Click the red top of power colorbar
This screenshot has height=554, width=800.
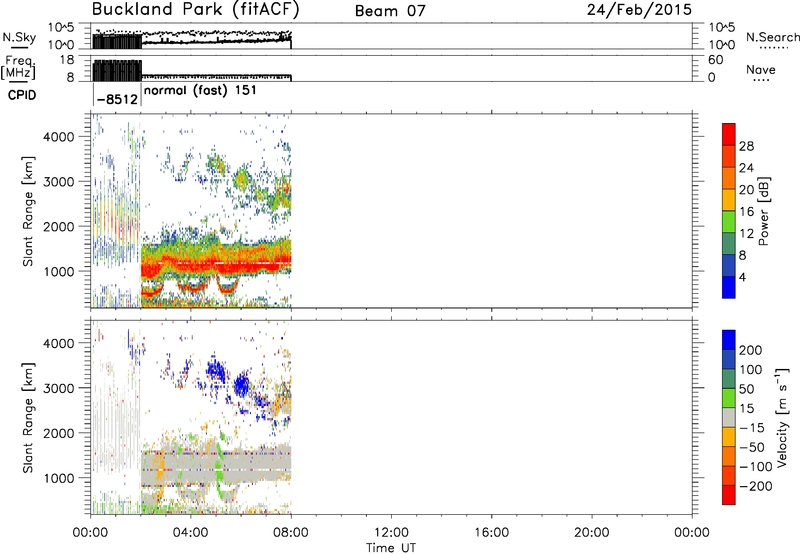(x=729, y=132)
